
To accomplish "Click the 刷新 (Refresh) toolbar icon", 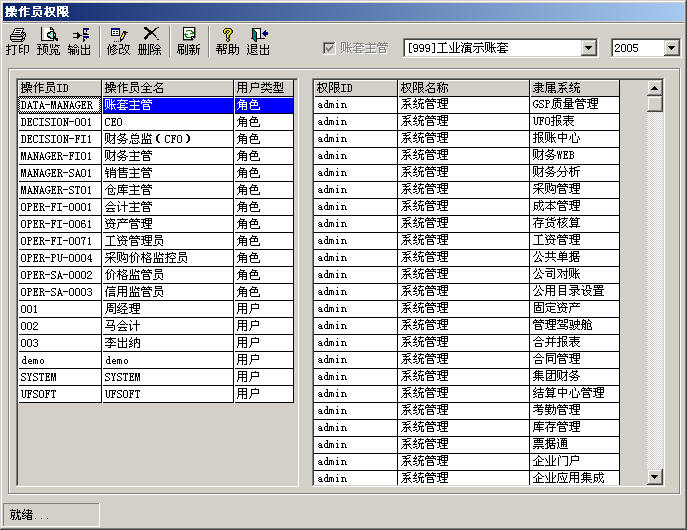I will [x=188, y=41].
